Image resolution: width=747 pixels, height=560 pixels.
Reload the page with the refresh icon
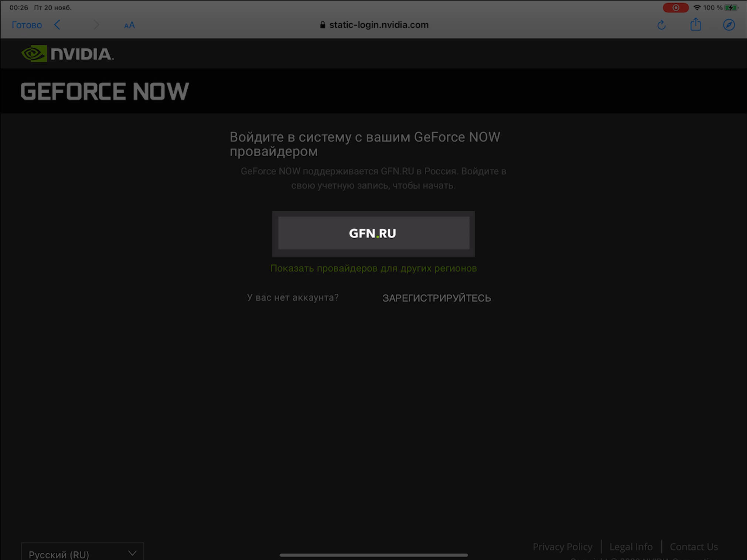661,25
